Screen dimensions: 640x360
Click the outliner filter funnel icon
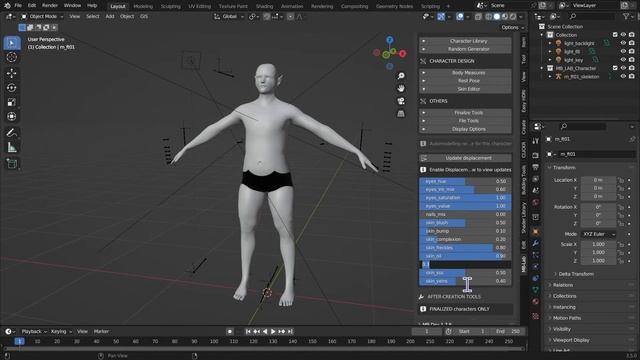(x=626, y=16)
